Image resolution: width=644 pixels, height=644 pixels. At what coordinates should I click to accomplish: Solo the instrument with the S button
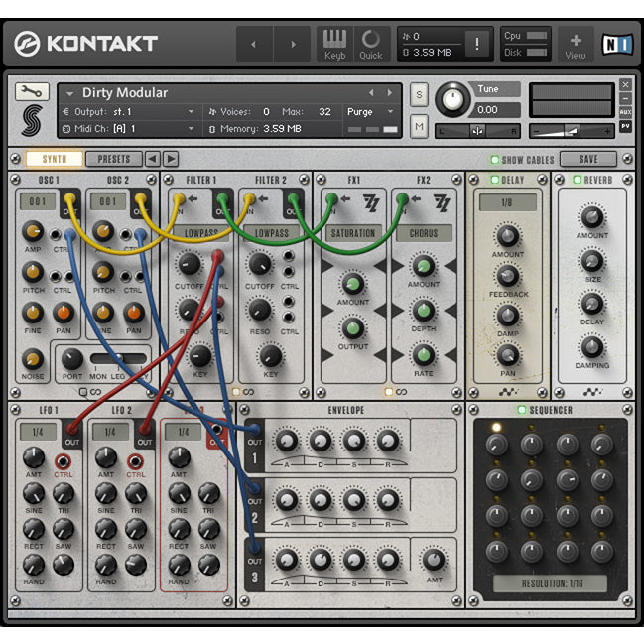point(419,95)
